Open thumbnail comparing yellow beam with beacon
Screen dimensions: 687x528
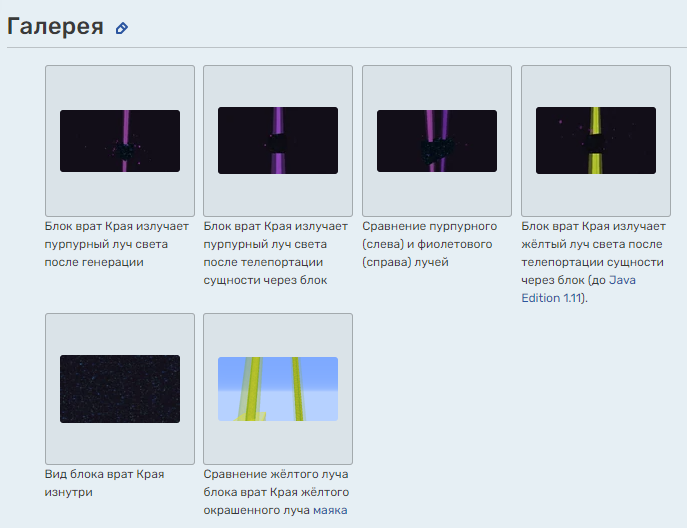click(x=278, y=389)
